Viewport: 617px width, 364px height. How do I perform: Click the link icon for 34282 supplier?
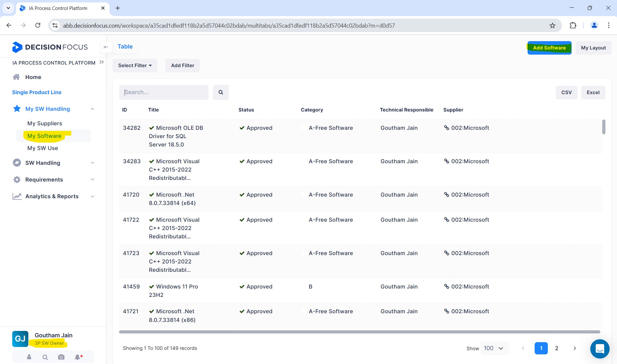click(x=447, y=128)
